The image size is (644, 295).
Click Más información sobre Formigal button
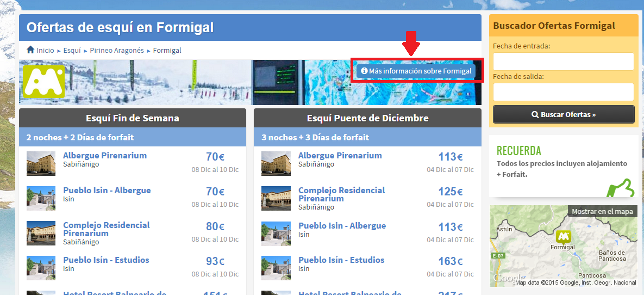[x=416, y=71]
